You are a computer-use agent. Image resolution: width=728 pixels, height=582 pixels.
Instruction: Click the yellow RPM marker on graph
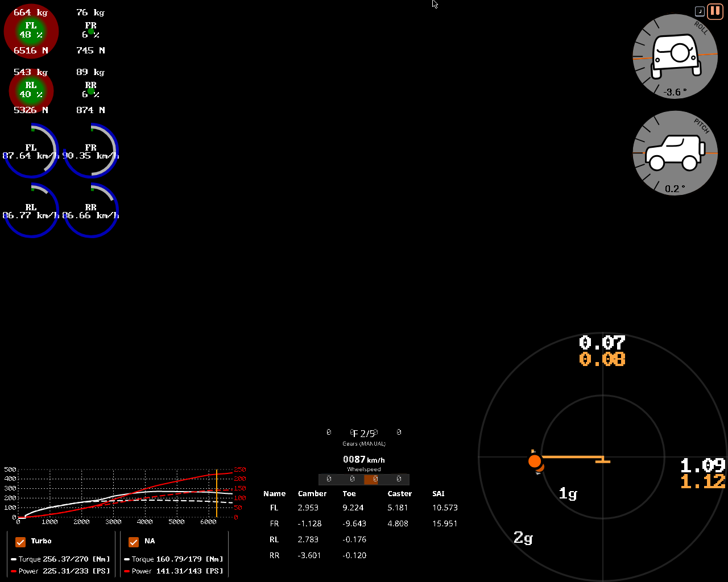tap(217, 493)
